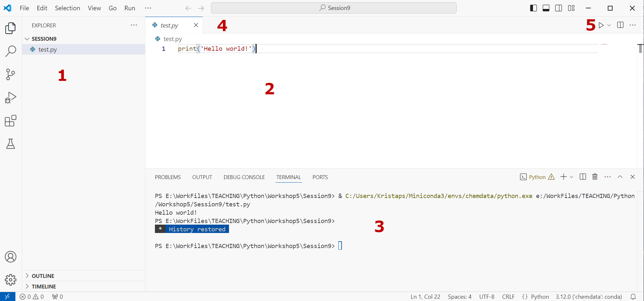Collapse the SESSION9 folder section
This screenshot has width=644, height=301.
(83, 39)
